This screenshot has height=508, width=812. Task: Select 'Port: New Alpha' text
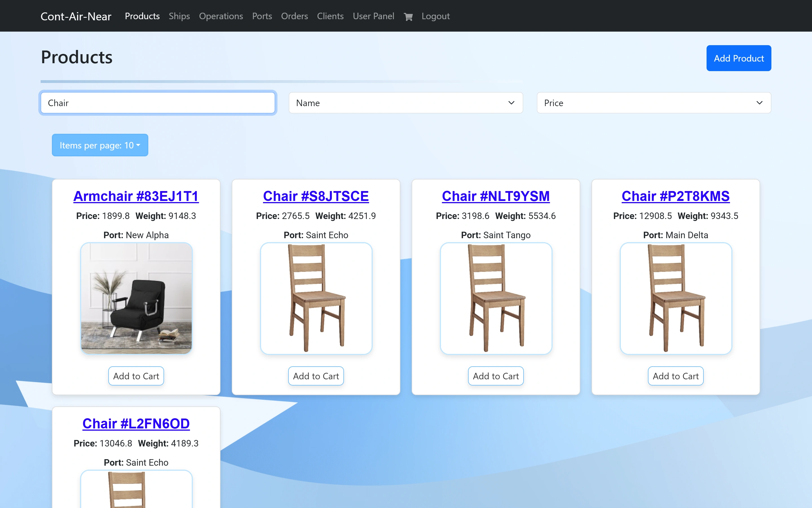tap(136, 235)
